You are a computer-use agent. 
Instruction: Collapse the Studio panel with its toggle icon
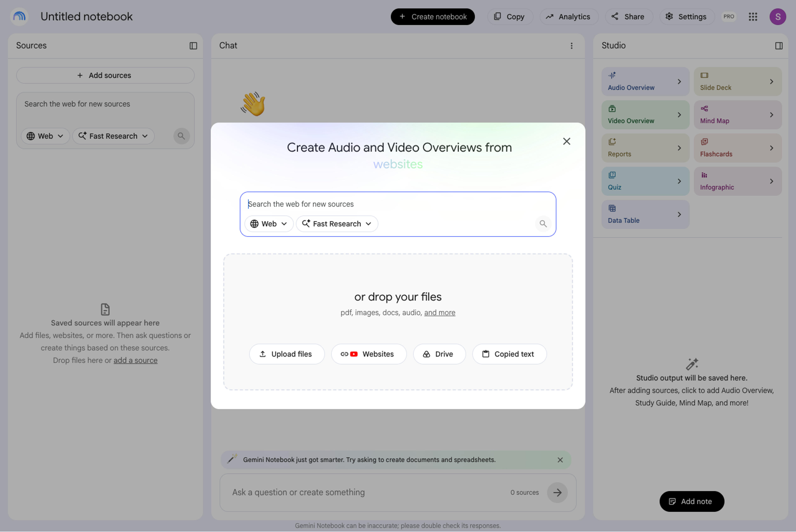pos(779,46)
